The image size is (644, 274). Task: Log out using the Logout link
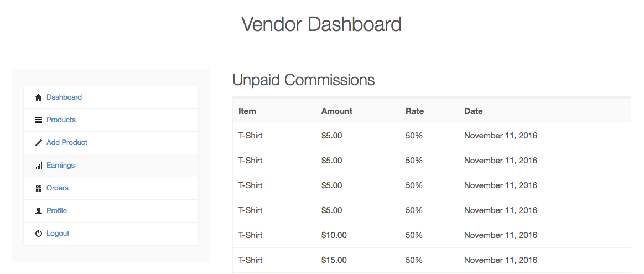point(58,234)
